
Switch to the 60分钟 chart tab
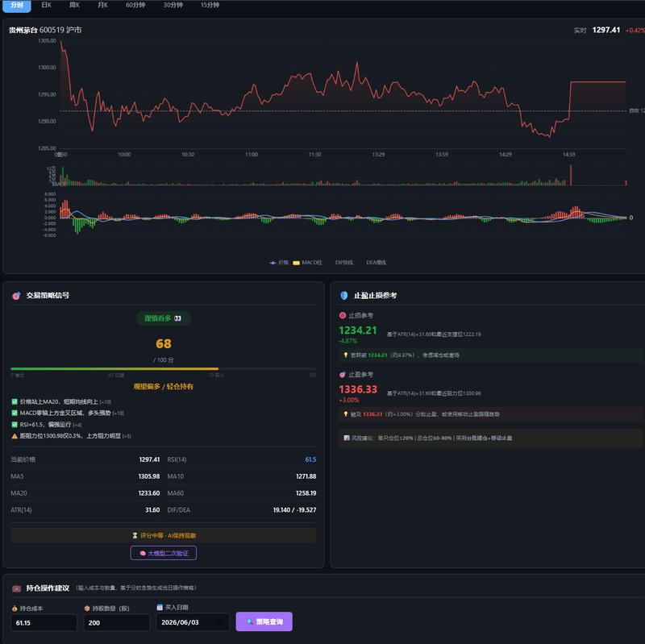click(x=135, y=5)
